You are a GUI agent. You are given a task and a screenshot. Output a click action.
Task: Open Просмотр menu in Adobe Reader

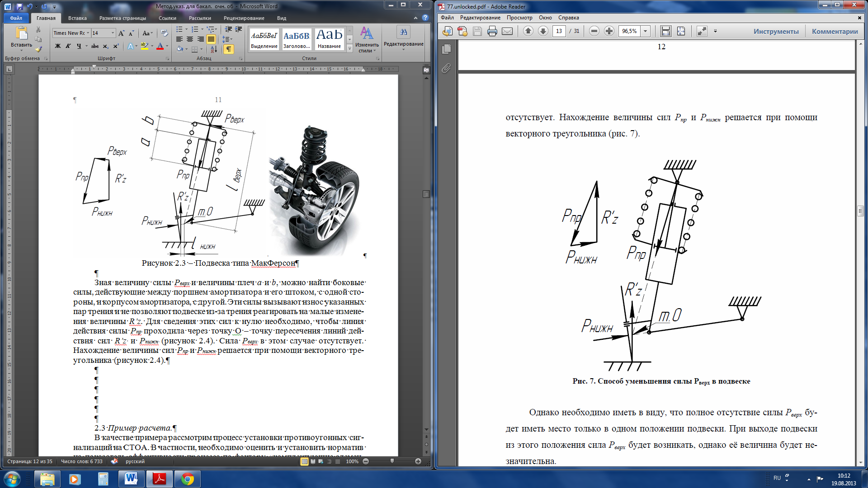519,18
